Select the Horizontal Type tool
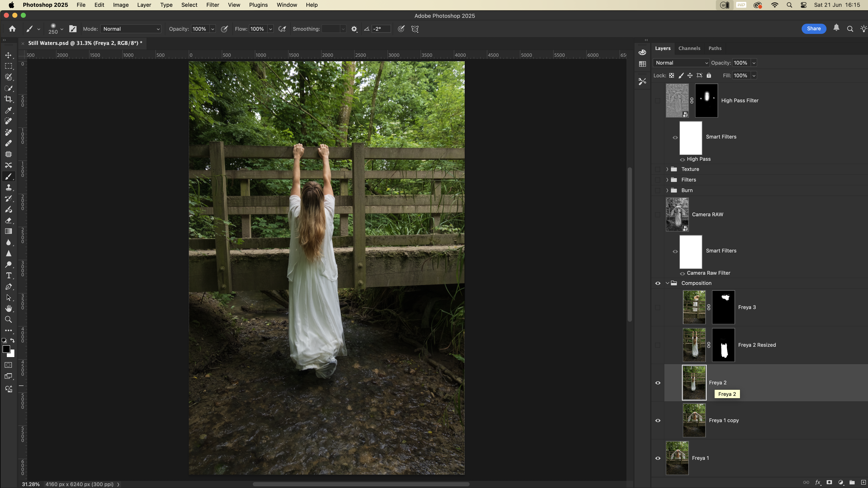 click(8, 276)
